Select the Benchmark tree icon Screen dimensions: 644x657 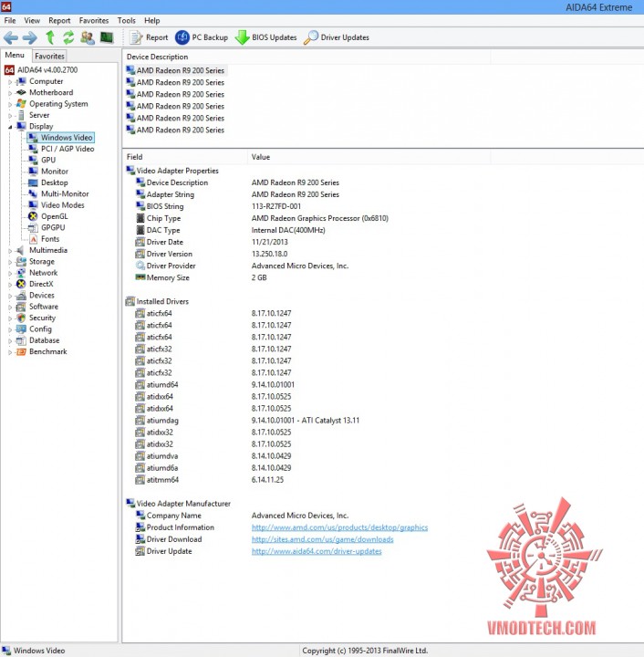(x=21, y=352)
